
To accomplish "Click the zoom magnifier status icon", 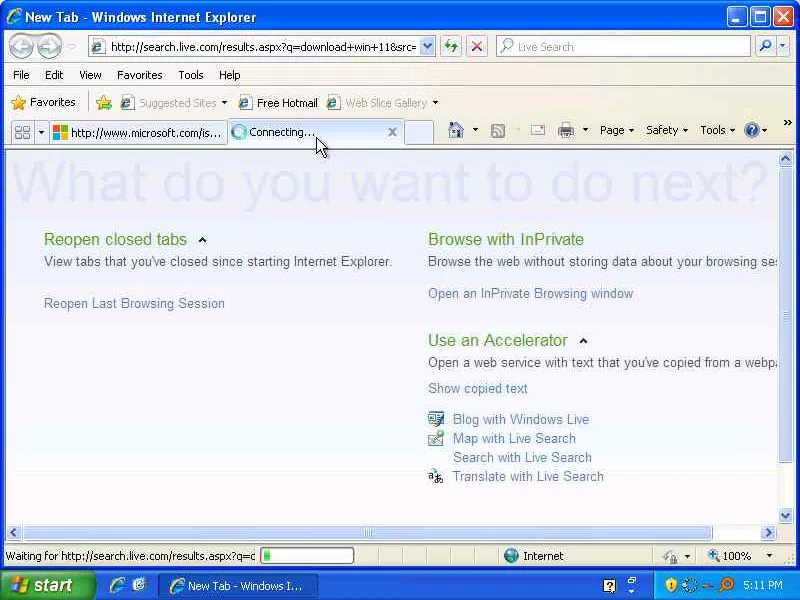I will pyautogui.click(x=714, y=555).
